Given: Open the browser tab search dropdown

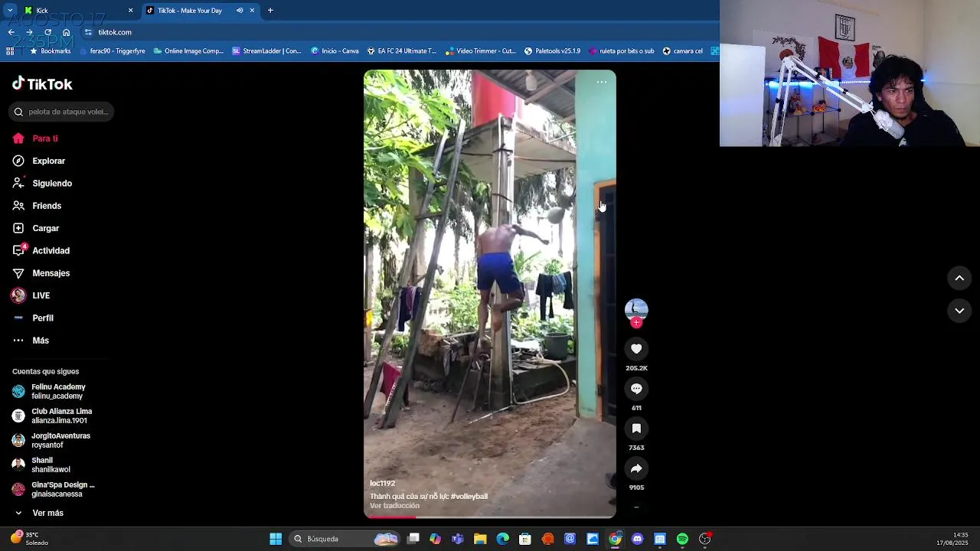Looking at the screenshot, I should [x=10, y=11].
